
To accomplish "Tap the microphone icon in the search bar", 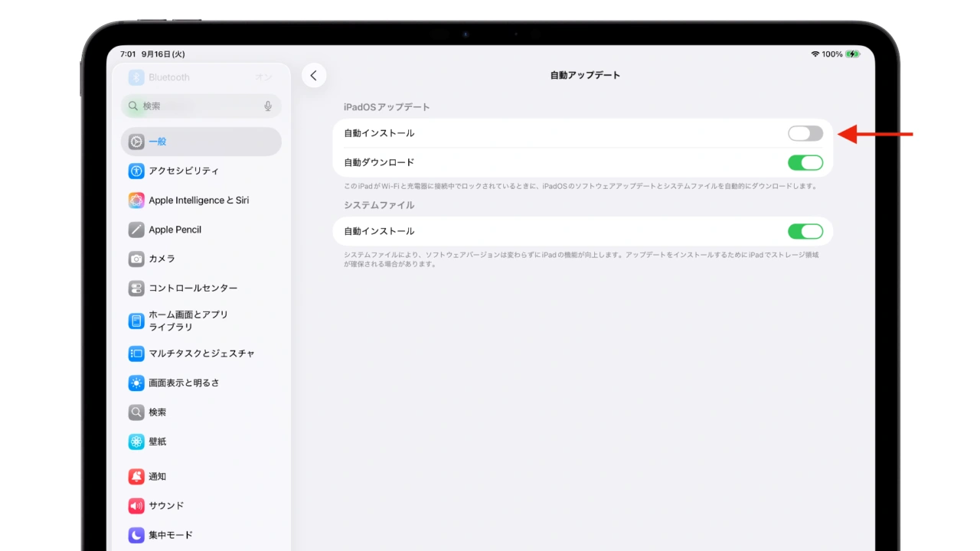I will click(268, 106).
